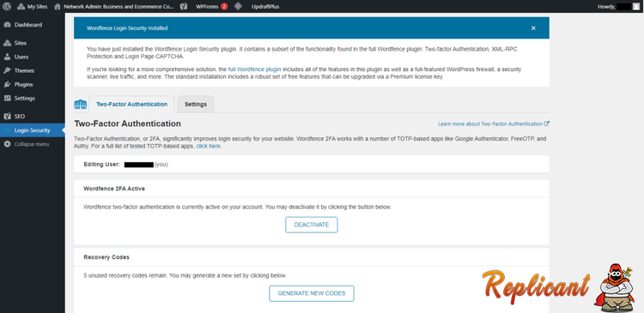
Task: Open Network Admin home link
Action: pos(113,7)
